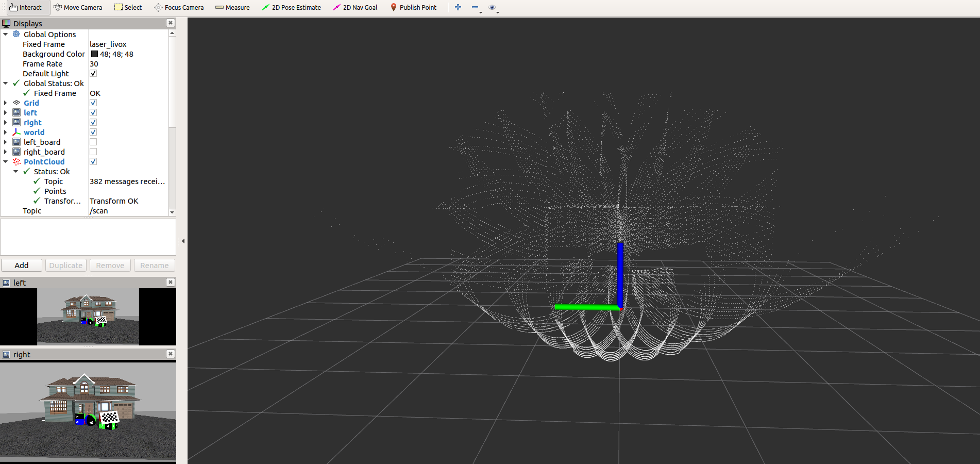
Task: Click the right image panel title icon
Action: (x=6, y=354)
